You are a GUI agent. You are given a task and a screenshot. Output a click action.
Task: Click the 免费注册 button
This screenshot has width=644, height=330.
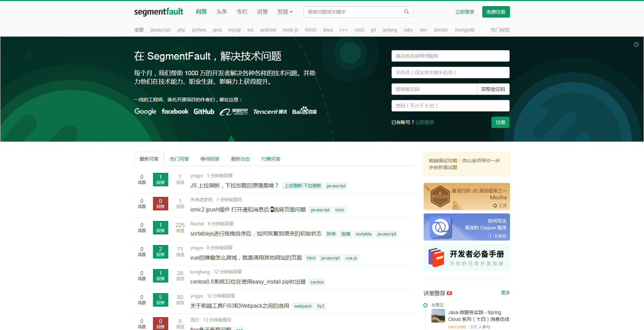496,12
